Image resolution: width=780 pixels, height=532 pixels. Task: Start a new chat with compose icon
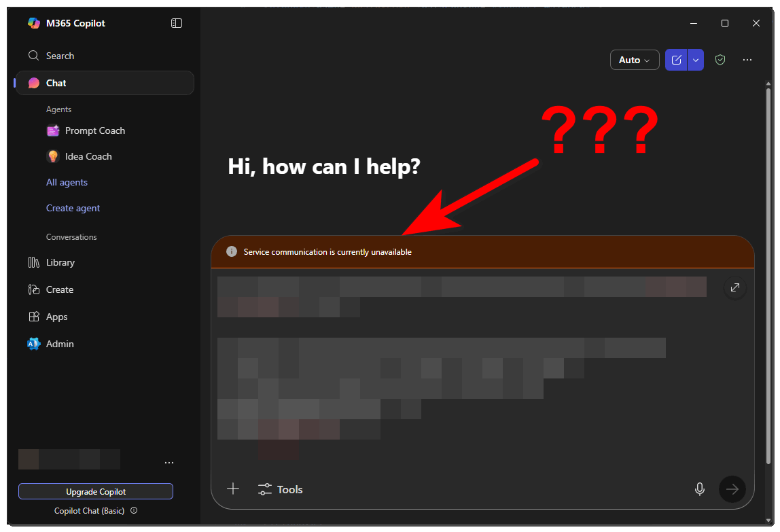point(676,60)
